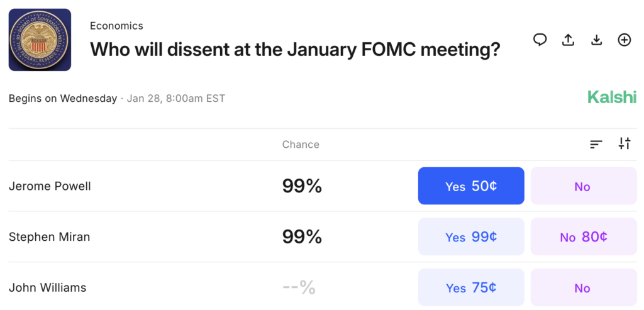Open the comments speech bubble icon

tap(540, 40)
